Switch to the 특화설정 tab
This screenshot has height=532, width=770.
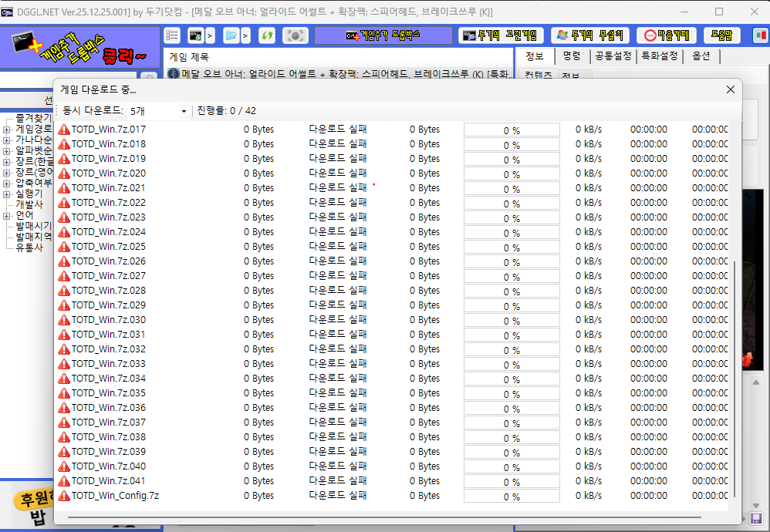(660, 56)
